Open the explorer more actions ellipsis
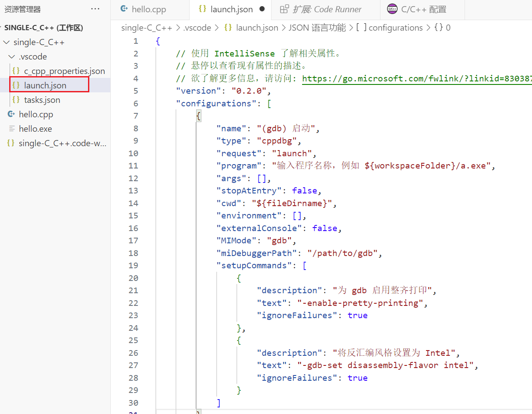Viewport: 532px width, 414px height. pyautogui.click(x=95, y=9)
